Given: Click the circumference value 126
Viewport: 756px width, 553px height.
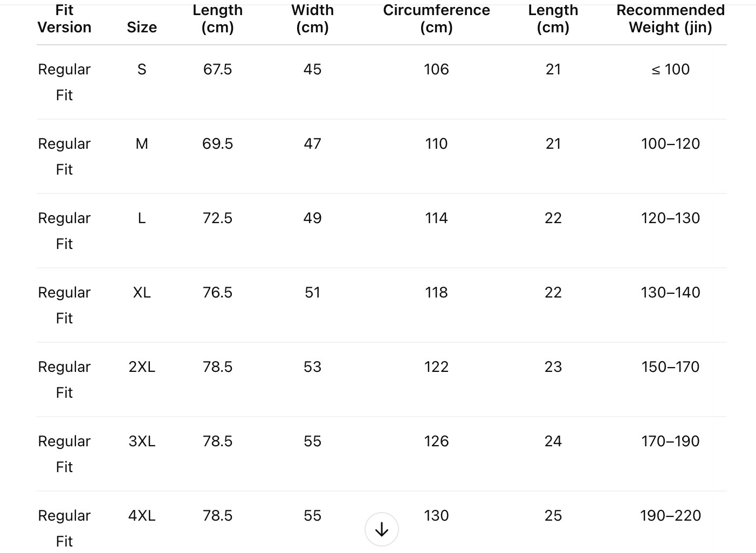Looking at the screenshot, I should [x=436, y=441].
